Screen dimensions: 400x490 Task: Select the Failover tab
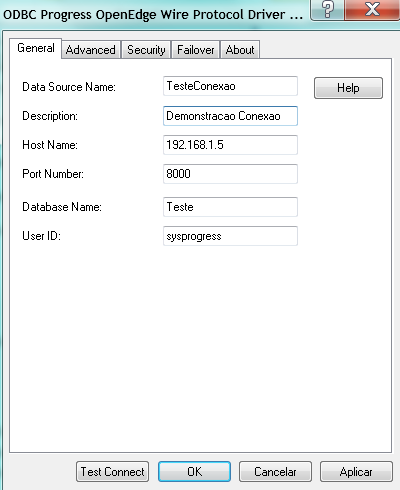click(196, 50)
